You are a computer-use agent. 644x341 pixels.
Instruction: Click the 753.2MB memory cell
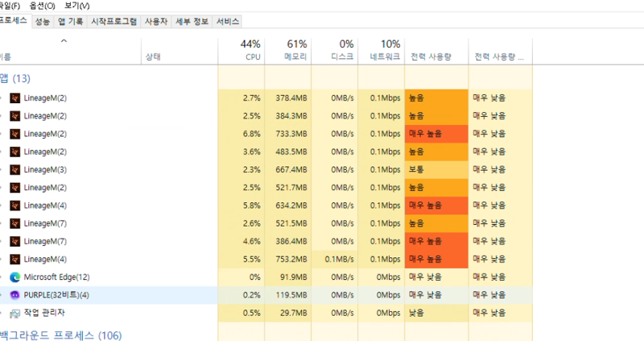tap(288, 259)
